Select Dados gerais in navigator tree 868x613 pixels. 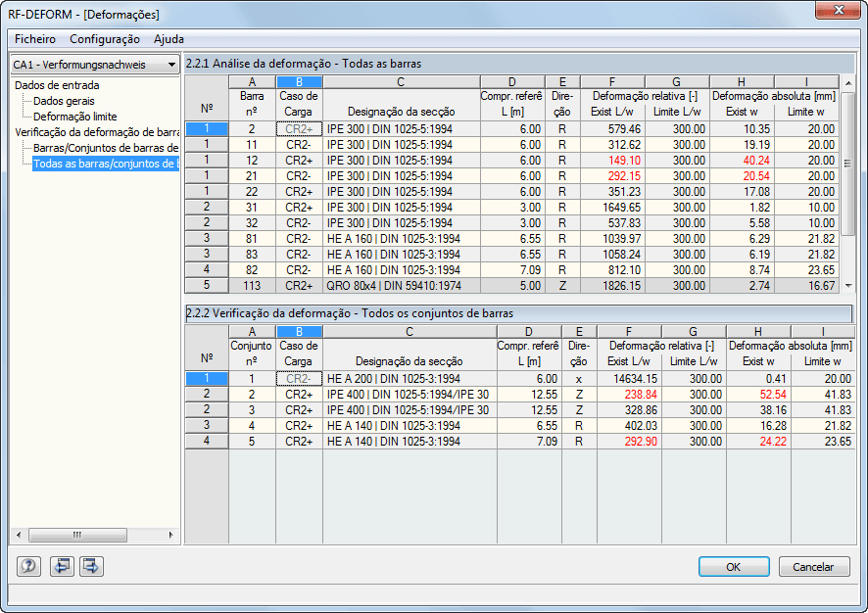pos(64,101)
